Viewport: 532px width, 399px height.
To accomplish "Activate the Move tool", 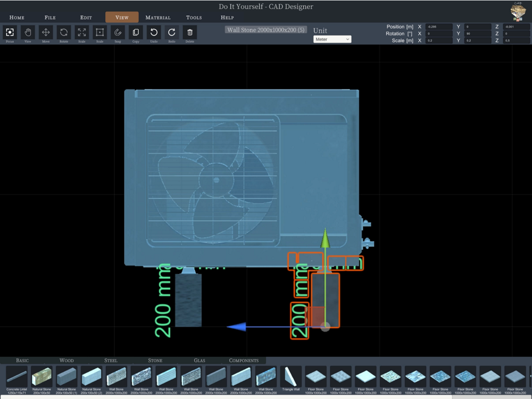I will pos(46,32).
